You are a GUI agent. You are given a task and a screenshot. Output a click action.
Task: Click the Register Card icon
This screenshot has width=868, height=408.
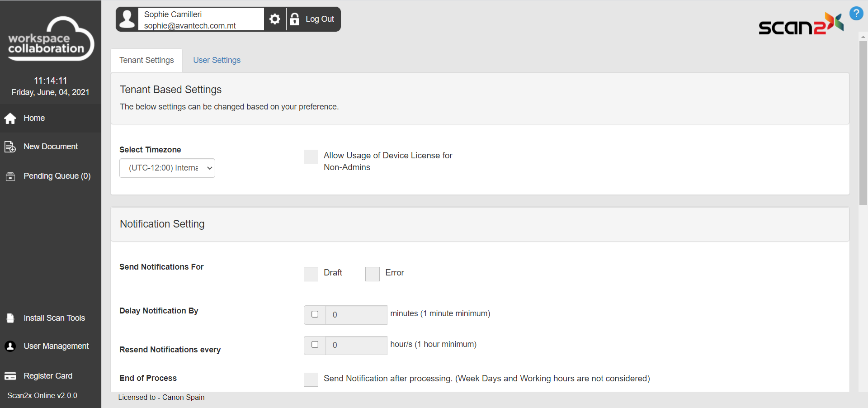[x=10, y=376]
